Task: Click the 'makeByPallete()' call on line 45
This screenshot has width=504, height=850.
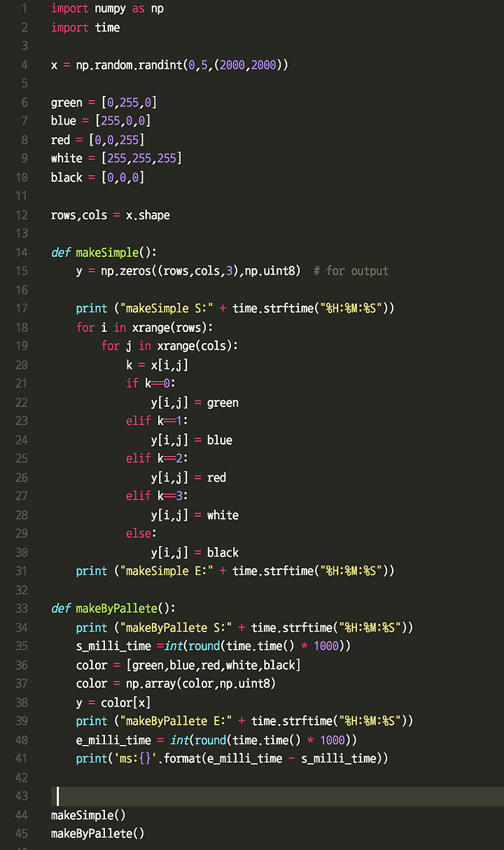Action: (97, 834)
